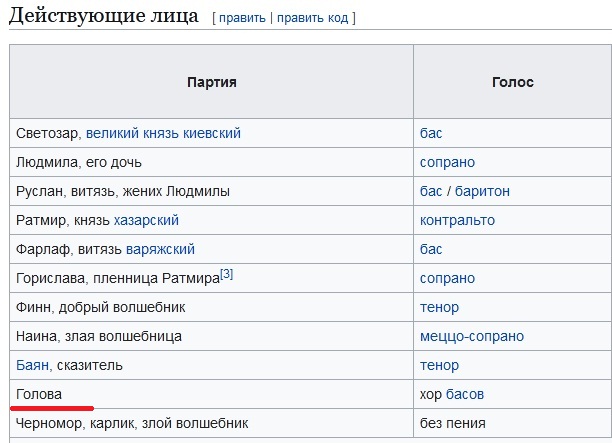Click 'сопрано' link in Горислава row
The height and width of the screenshot is (443, 612).
(x=447, y=278)
